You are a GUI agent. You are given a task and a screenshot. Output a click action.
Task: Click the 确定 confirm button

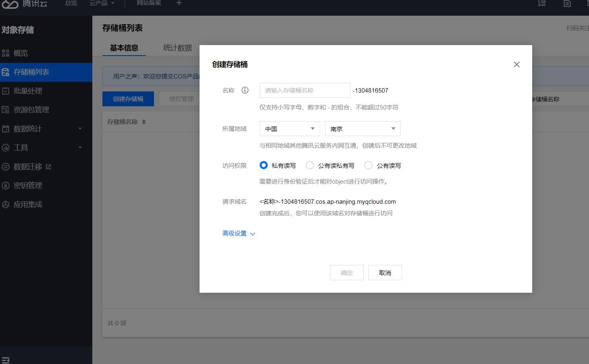coord(347,273)
